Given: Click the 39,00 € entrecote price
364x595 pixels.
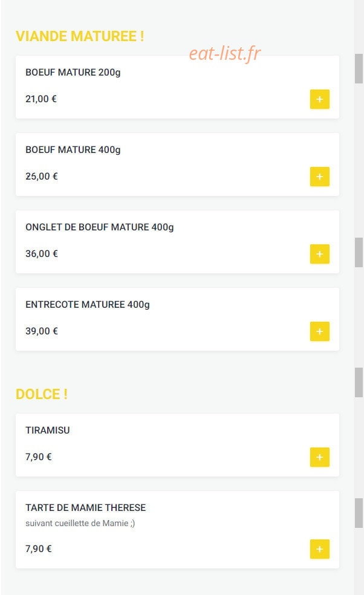Looking at the screenshot, I should 41,331.
